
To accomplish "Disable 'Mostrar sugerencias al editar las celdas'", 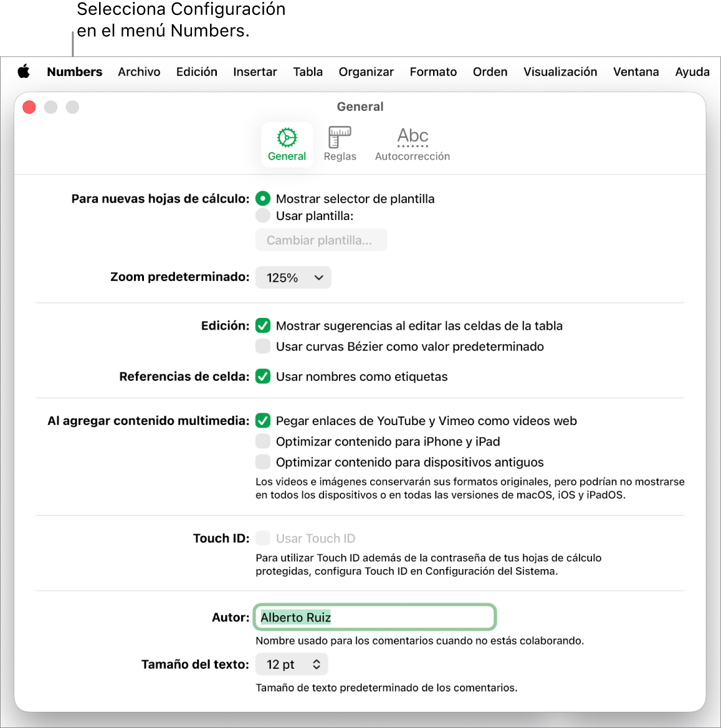I will [x=262, y=325].
